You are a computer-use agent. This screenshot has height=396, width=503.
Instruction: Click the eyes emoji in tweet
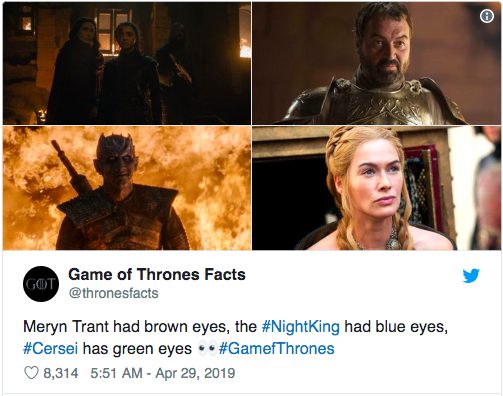click(208, 349)
